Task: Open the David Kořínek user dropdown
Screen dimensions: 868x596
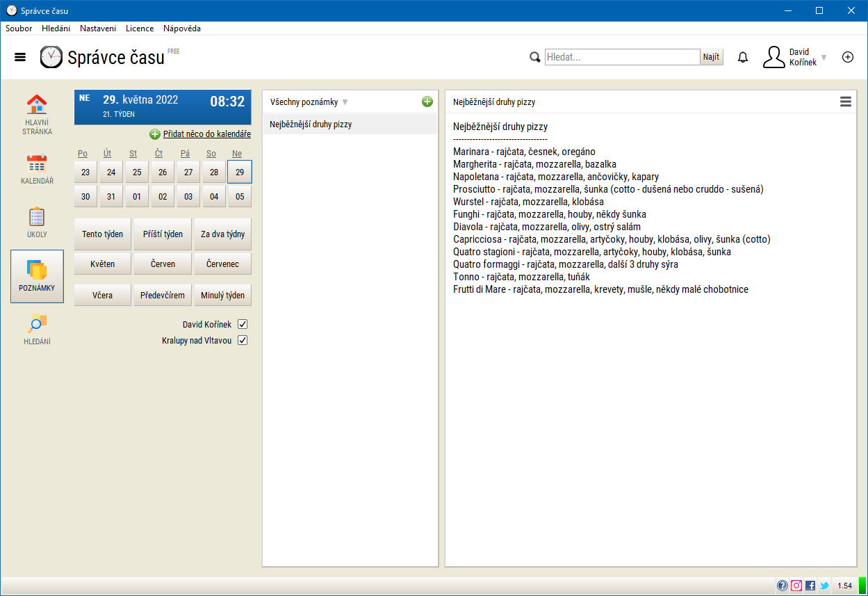Action: coord(824,58)
